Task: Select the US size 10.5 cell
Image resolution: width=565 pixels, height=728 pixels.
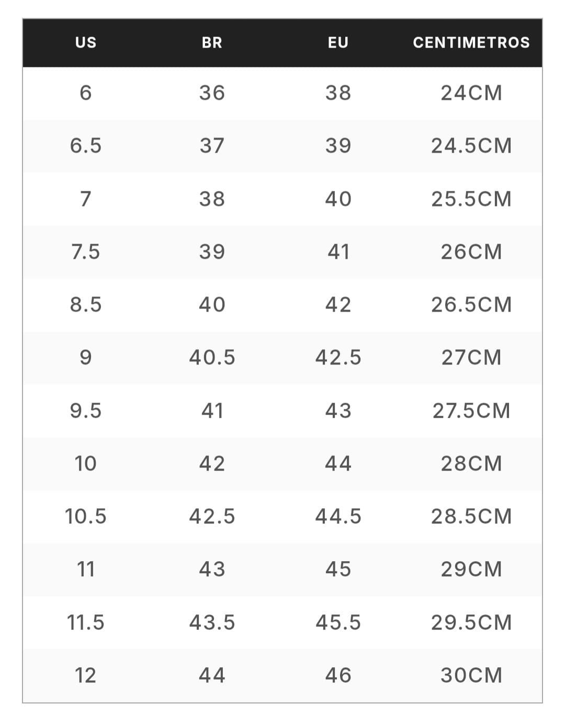Action: coord(86,516)
